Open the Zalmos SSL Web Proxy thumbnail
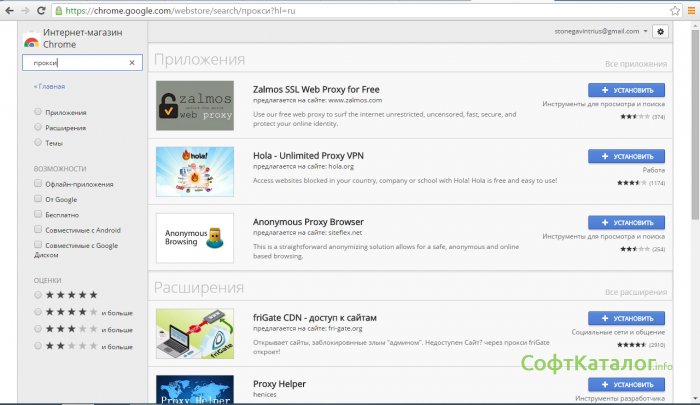 (x=195, y=106)
